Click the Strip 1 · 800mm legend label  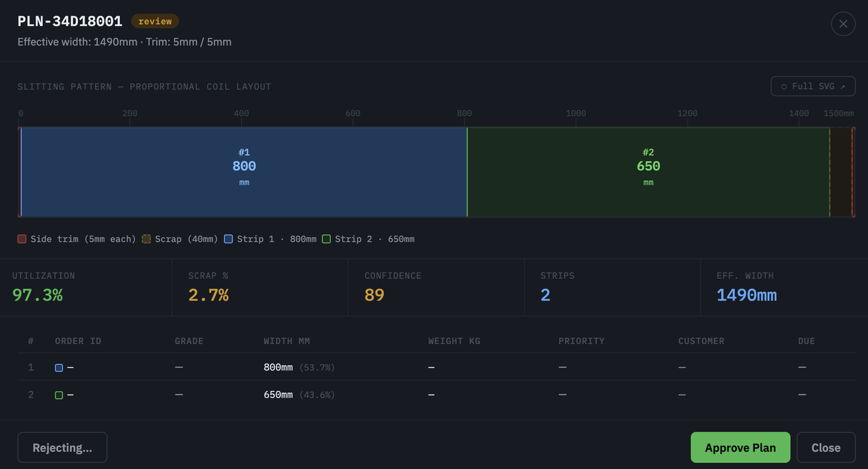pos(277,239)
